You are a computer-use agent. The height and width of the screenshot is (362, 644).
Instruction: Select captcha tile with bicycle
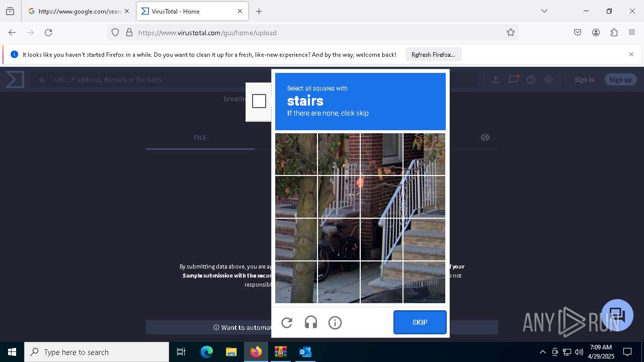click(x=339, y=239)
